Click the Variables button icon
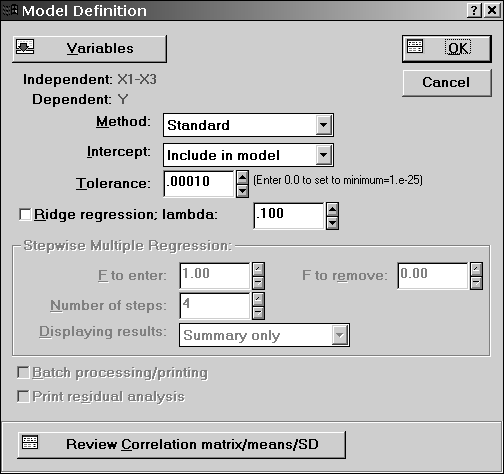Screen dimensions: 504x474 [x=25, y=47]
